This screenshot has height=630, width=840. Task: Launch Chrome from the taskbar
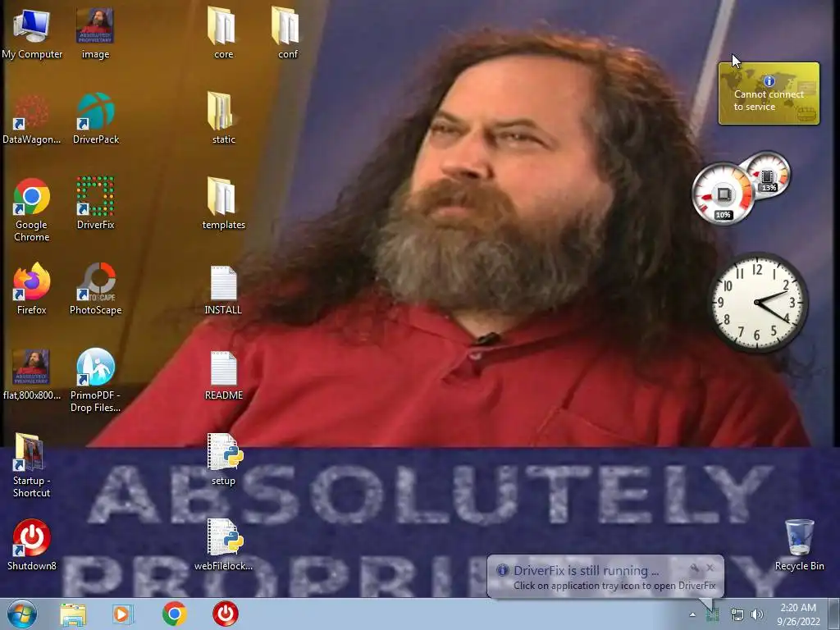pos(174,614)
